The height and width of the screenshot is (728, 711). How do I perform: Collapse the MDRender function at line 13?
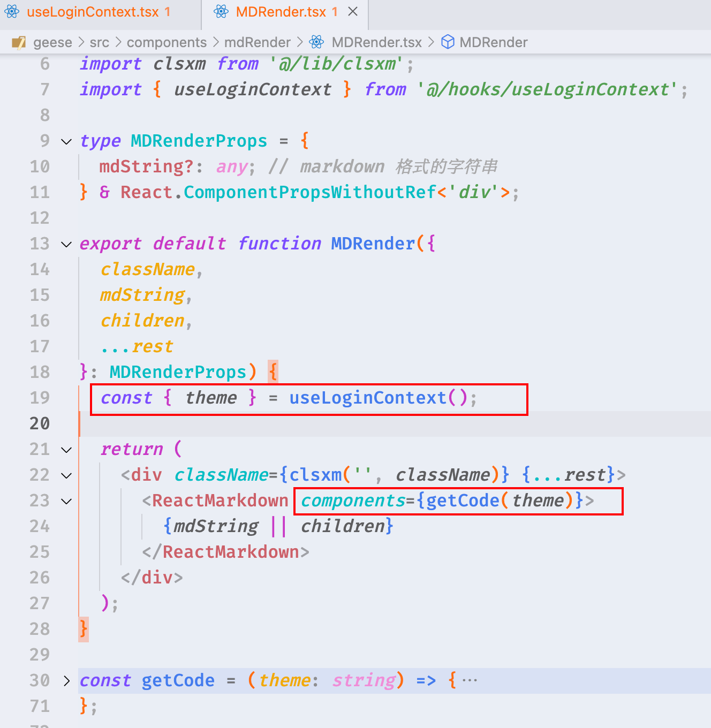[x=66, y=244]
